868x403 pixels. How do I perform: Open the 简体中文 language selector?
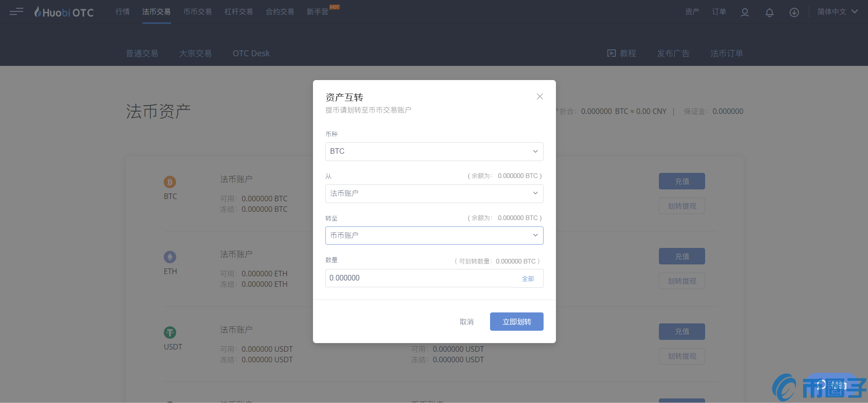click(x=837, y=12)
